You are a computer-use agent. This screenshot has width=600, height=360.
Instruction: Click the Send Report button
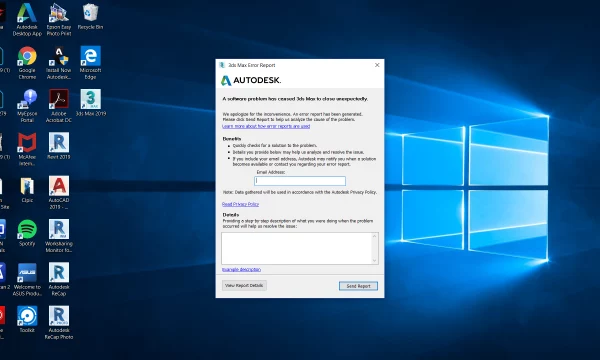[x=358, y=286]
